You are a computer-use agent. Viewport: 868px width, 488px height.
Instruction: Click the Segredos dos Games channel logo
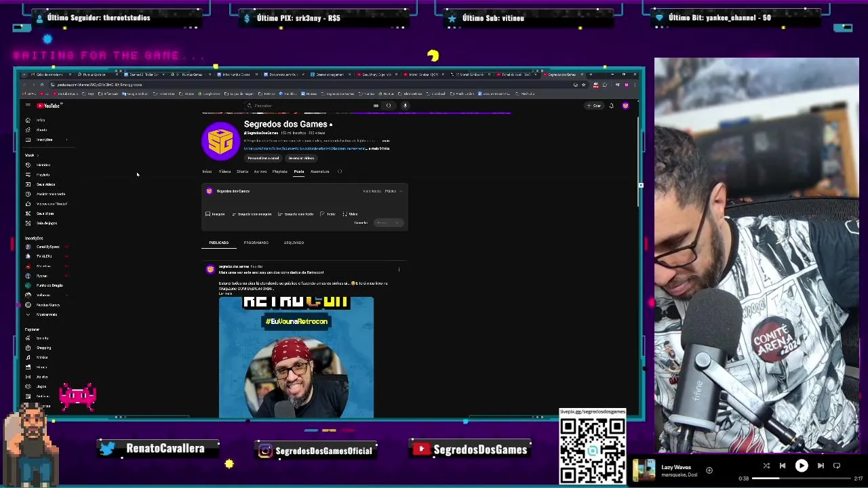pos(220,141)
